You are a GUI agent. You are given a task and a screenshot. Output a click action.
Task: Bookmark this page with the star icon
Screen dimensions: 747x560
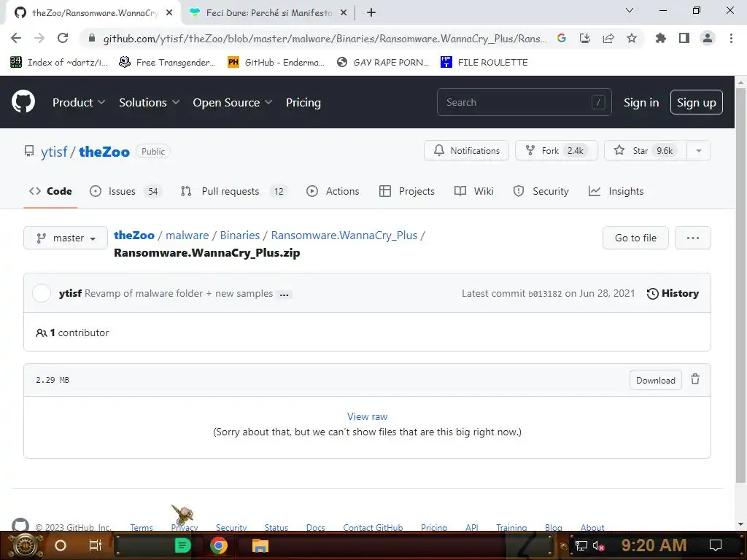(632, 38)
